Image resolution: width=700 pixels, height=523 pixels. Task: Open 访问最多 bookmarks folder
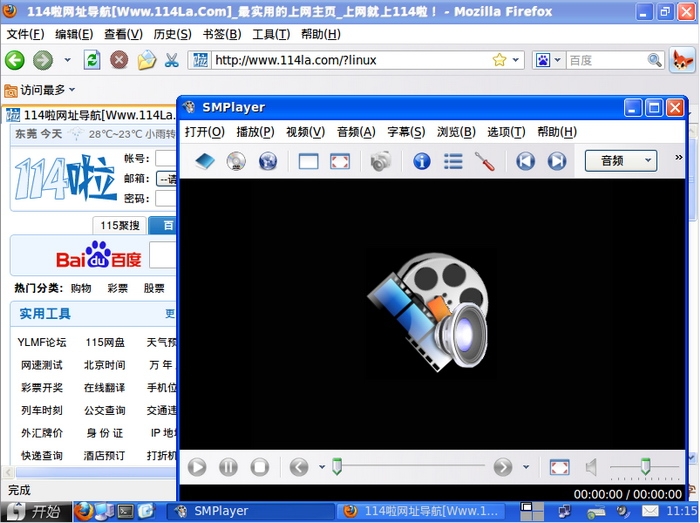coord(39,90)
